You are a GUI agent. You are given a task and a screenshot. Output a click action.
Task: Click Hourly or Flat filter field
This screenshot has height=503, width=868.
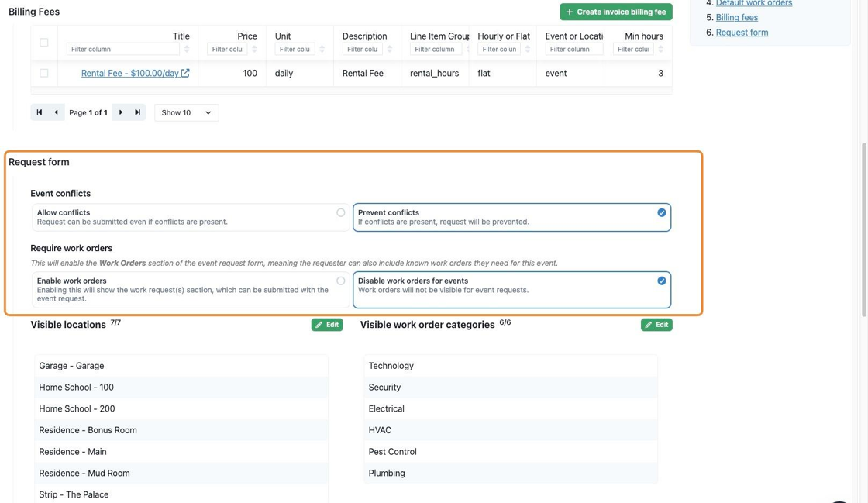[x=499, y=50]
